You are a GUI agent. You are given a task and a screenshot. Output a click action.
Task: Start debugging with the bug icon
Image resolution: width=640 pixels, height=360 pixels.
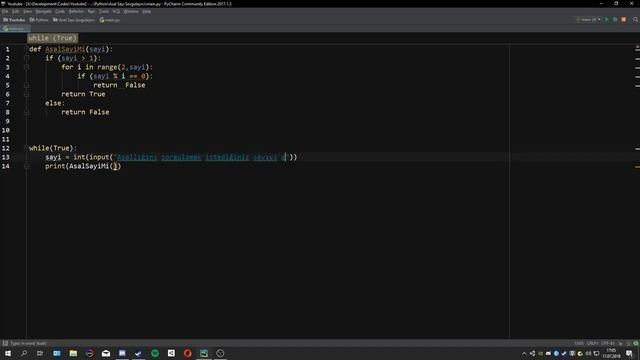tap(615, 20)
